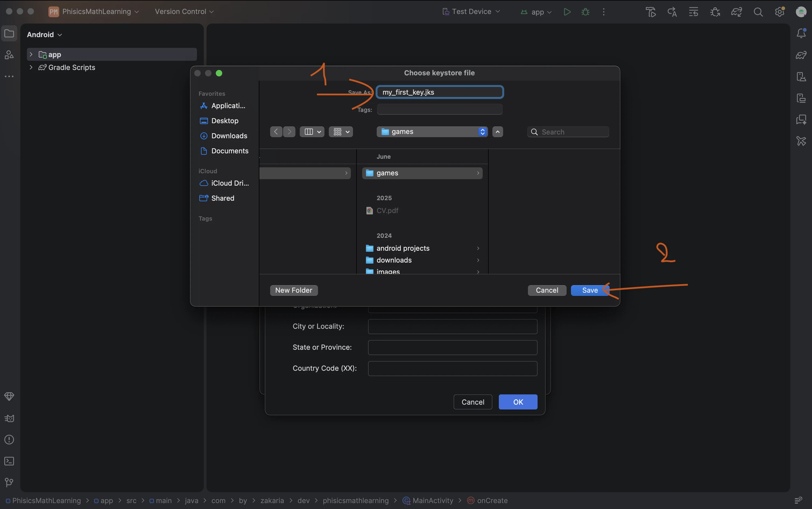Click MainActivity in the breadcrumb bar
The image size is (812, 509).
[428, 501]
